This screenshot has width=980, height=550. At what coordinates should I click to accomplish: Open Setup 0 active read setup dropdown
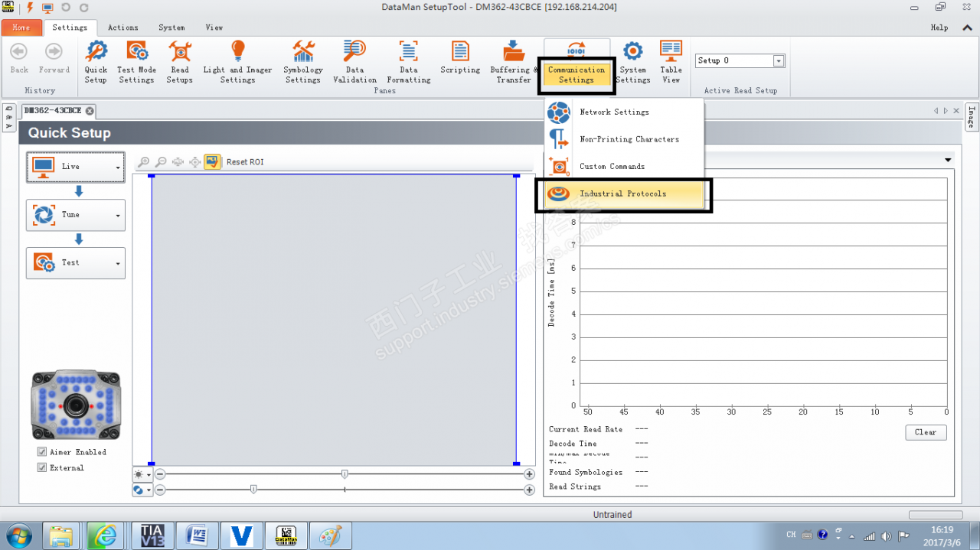(x=779, y=61)
